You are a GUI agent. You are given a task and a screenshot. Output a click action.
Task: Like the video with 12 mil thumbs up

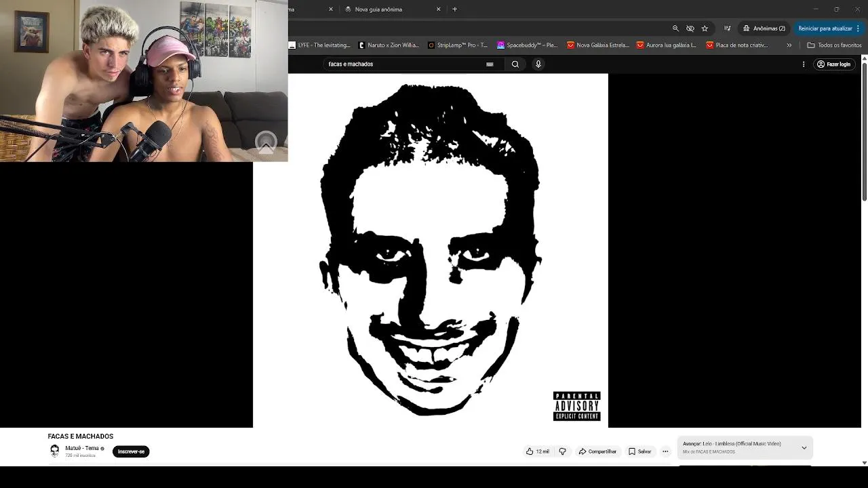point(538,451)
